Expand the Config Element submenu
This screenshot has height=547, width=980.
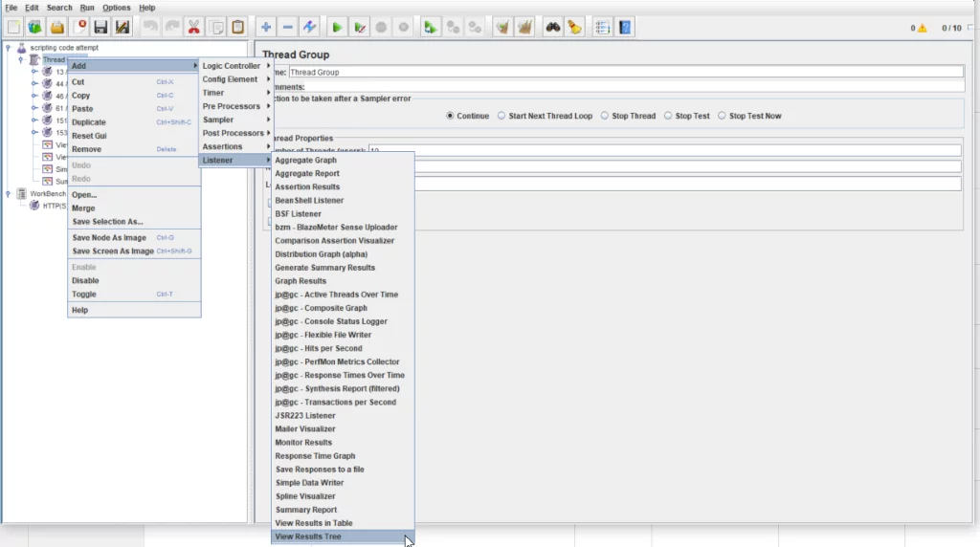click(235, 79)
